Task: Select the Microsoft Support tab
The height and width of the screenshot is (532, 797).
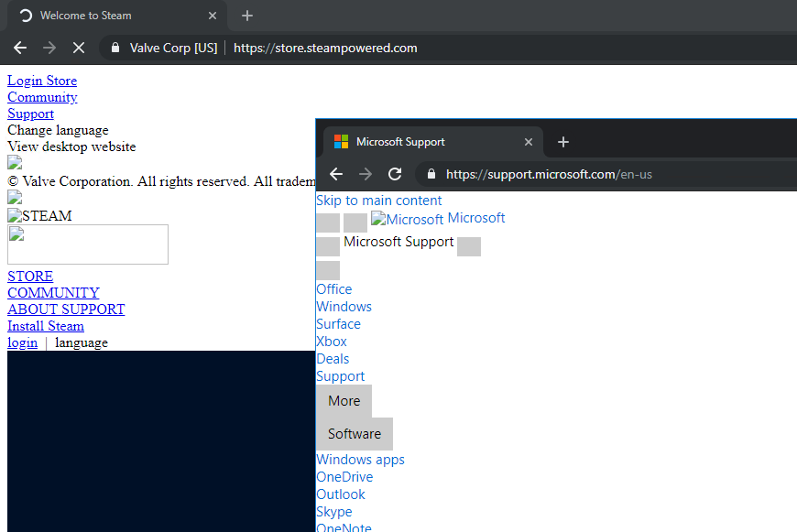Action: pyautogui.click(x=433, y=142)
